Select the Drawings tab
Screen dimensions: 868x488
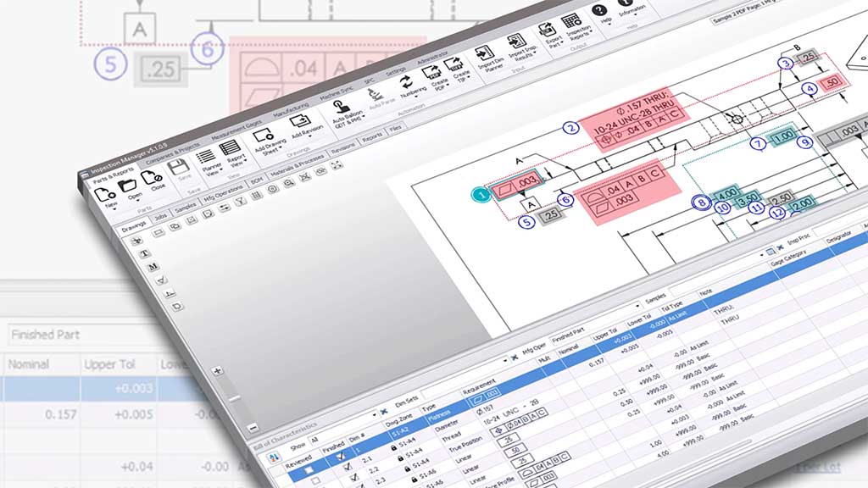(x=133, y=226)
